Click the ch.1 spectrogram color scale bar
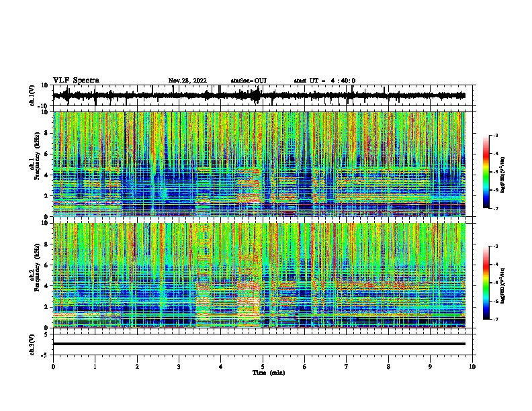Image resolution: width=532 pixels, height=411 pixels. [x=486, y=172]
